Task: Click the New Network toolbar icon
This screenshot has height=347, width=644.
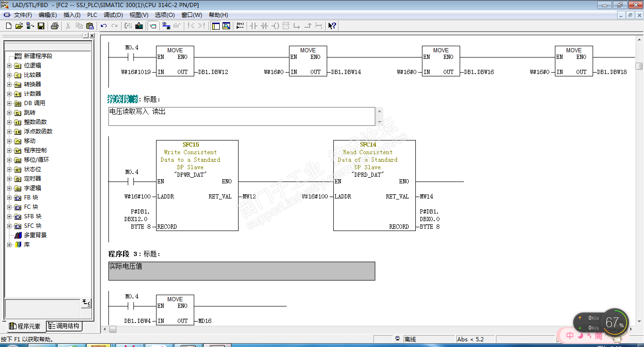Action: (240, 26)
